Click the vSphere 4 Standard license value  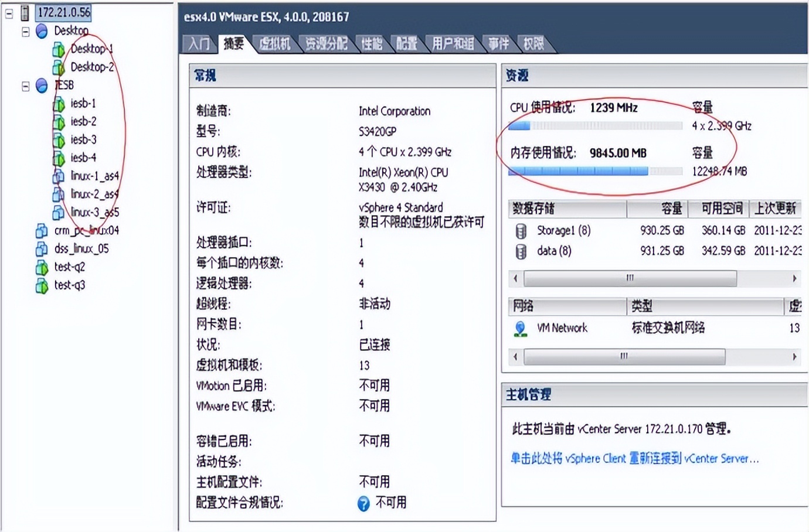click(401, 207)
